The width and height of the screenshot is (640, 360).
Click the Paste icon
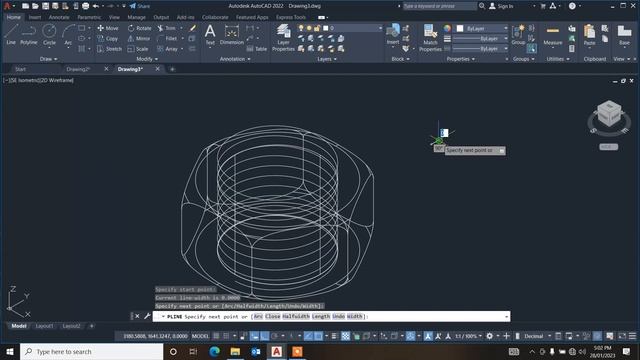(x=589, y=35)
